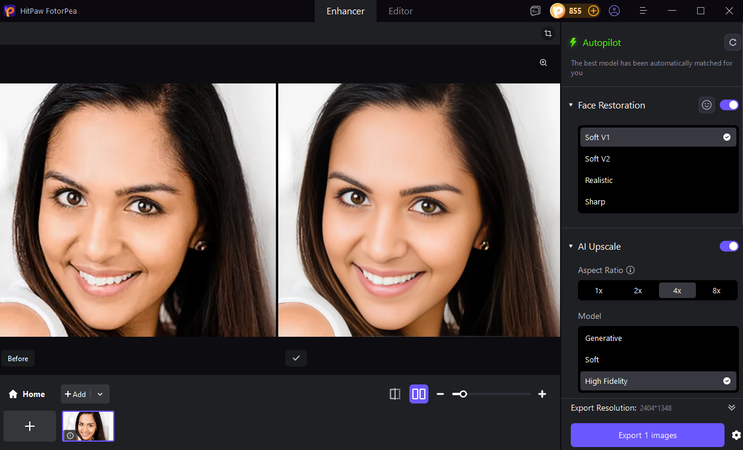Image resolution: width=743 pixels, height=450 pixels.
Task: Disable the AI Upscale switch
Action: click(729, 246)
